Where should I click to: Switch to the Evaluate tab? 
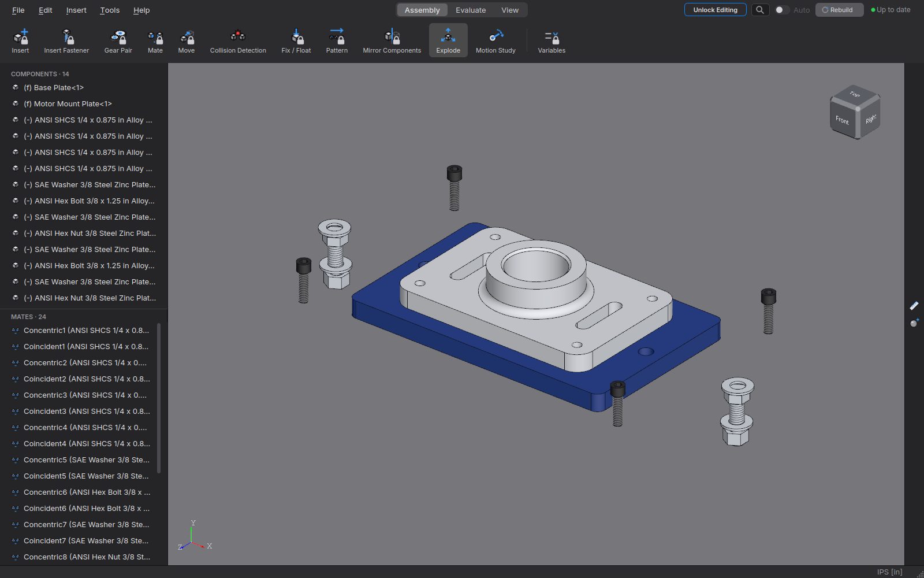tap(471, 10)
